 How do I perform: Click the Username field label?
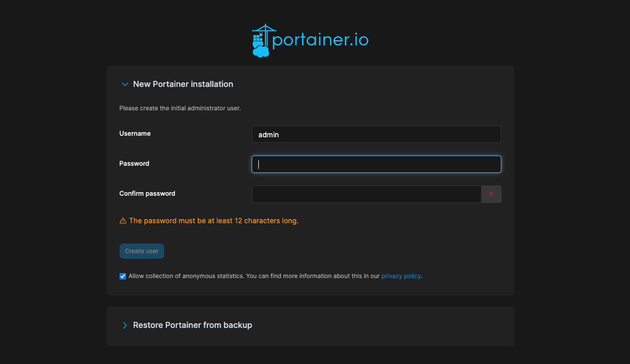click(x=135, y=134)
